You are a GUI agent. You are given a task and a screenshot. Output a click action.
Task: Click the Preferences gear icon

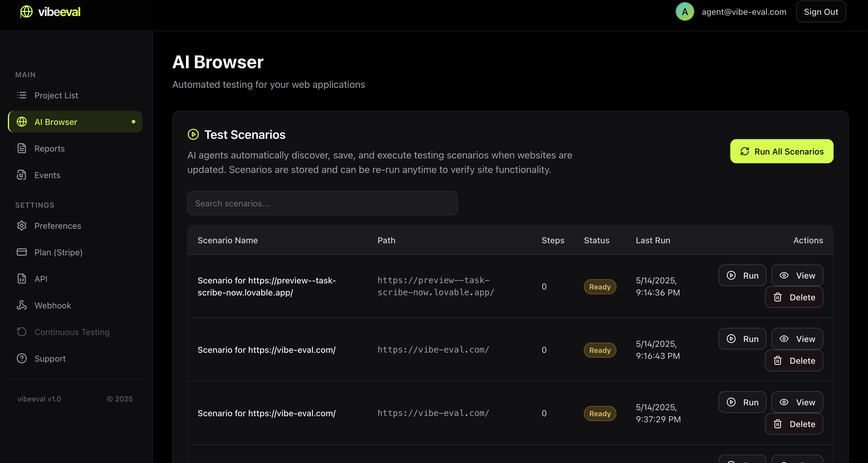21,225
